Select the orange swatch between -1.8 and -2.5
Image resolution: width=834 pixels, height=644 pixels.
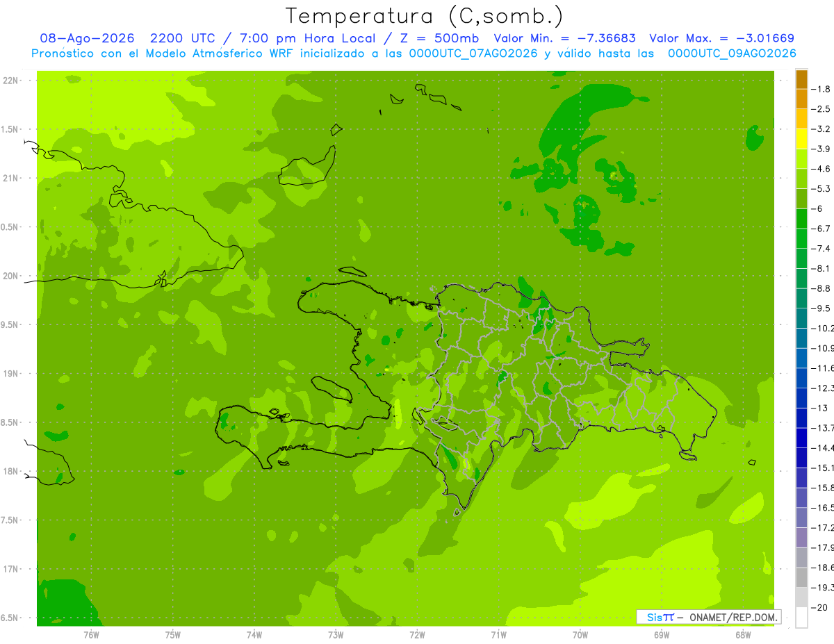click(801, 99)
